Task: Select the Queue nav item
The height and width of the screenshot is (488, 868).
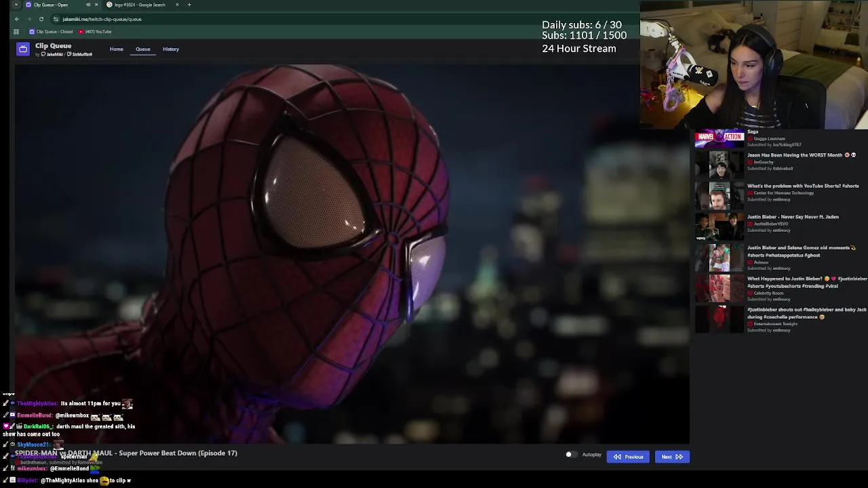Action: (x=142, y=49)
